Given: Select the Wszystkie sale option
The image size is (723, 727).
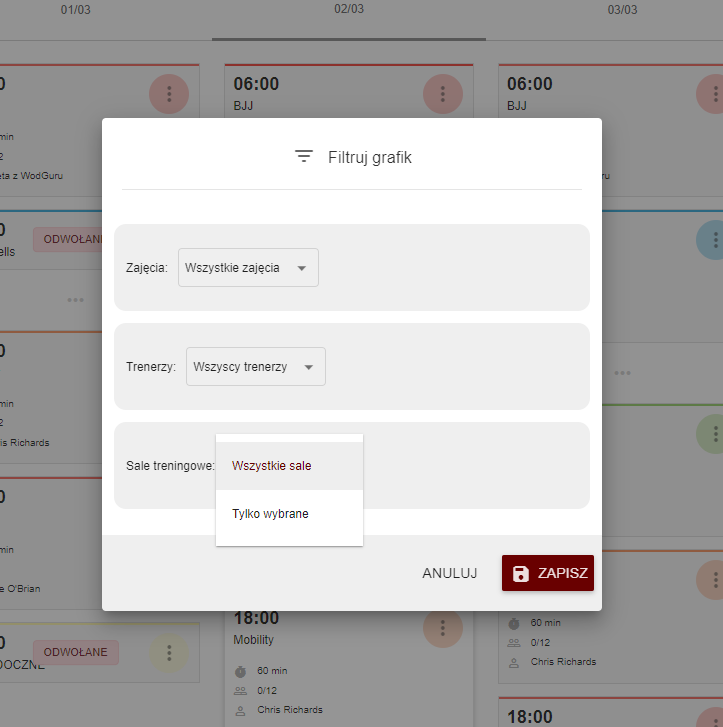Looking at the screenshot, I should [x=289, y=466].
